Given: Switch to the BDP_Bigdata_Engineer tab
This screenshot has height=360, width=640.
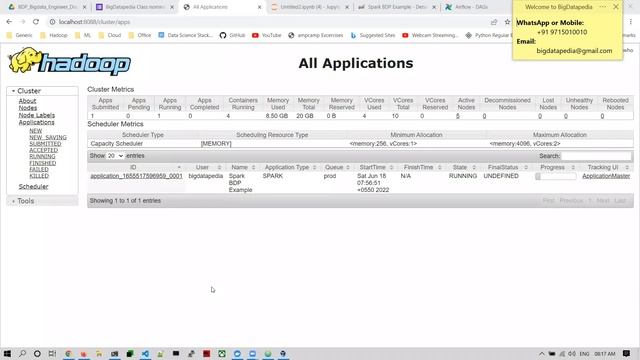Looking at the screenshot, I should [x=47, y=7].
